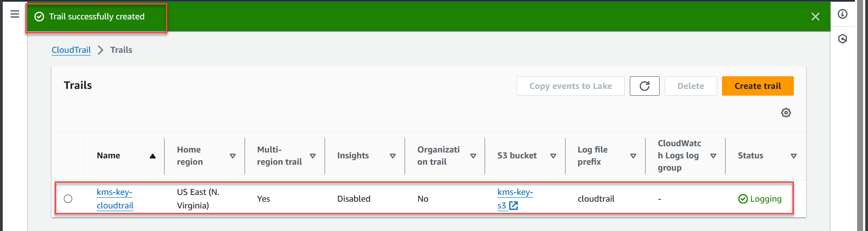The image size is (868, 231).
Task: Dismiss the success banner with X
Action: coord(815,17)
